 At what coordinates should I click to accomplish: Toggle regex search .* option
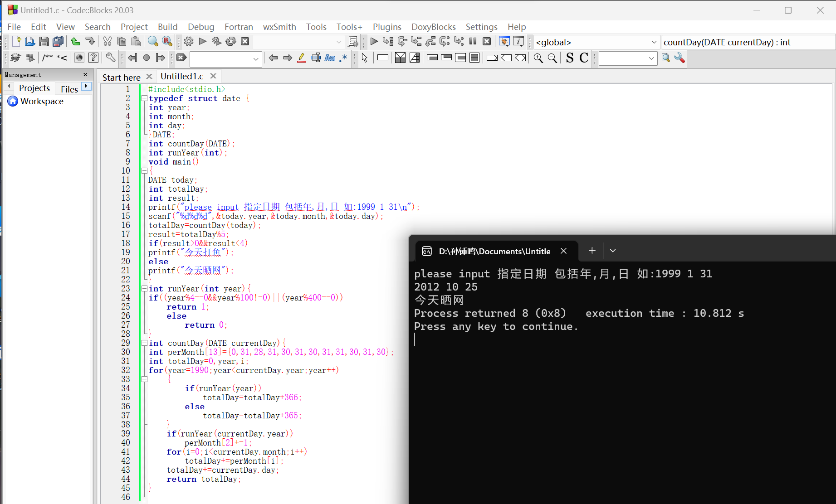pyautogui.click(x=343, y=58)
